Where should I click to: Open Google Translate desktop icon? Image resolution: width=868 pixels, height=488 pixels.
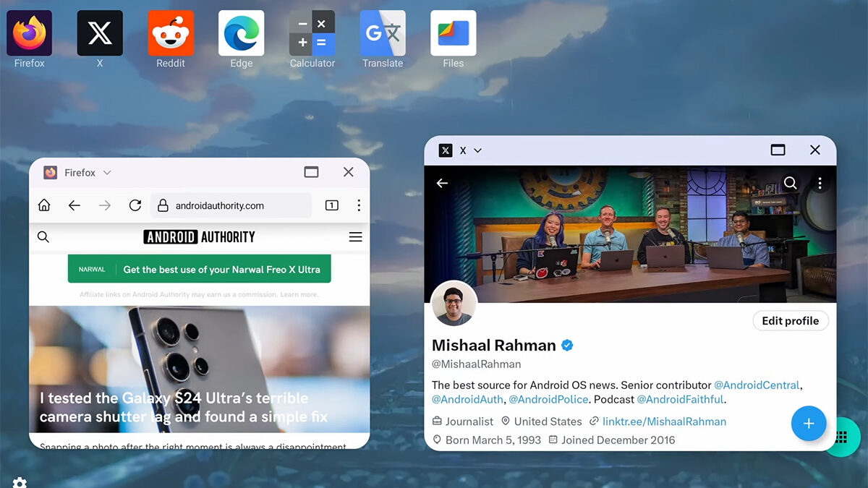383,33
